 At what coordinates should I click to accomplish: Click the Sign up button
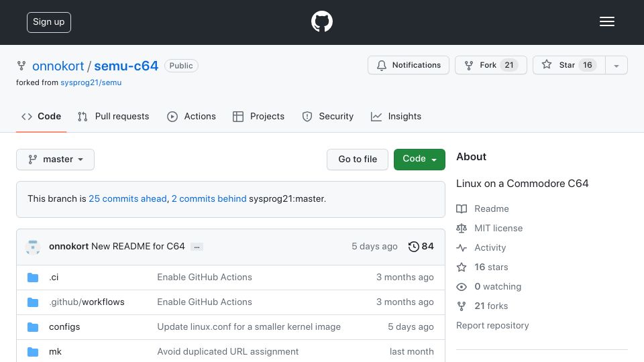click(x=49, y=22)
